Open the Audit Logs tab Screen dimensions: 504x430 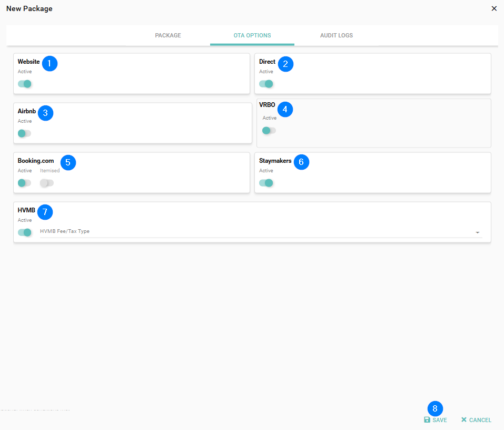click(x=337, y=36)
